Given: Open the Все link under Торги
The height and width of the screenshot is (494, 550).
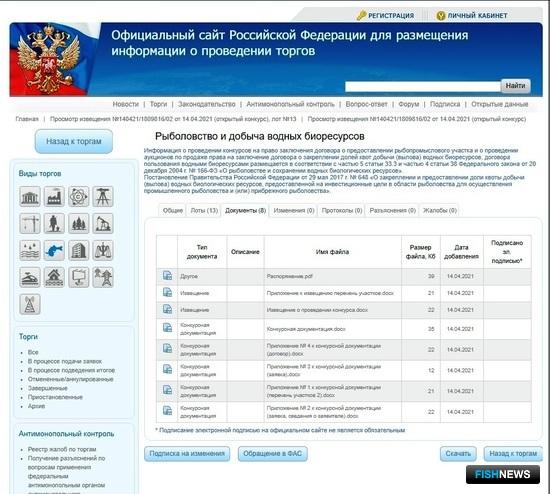Looking at the screenshot, I should pyautogui.click(x=33, y=352).
